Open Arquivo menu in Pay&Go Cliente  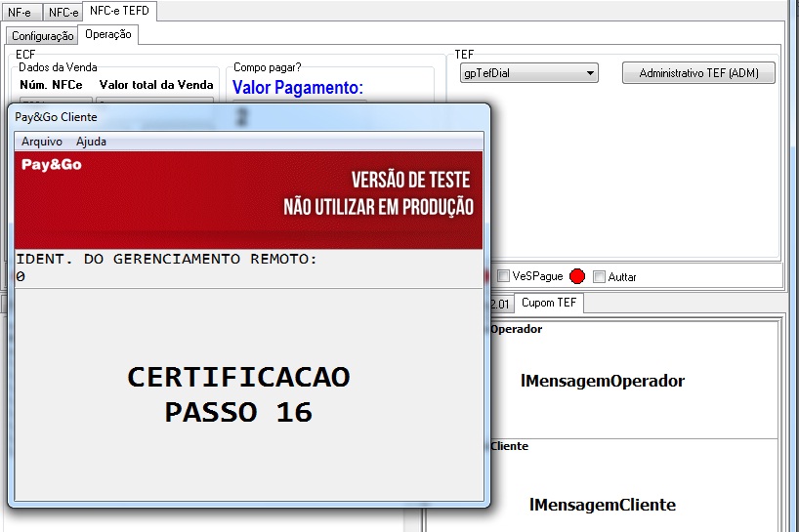(x=42, y=142)
